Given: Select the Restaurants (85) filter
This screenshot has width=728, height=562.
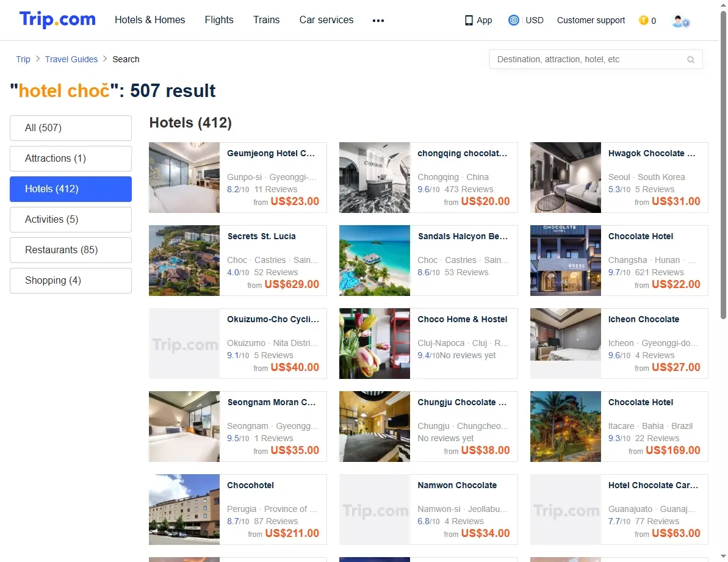Looking at the screenshot, I should [71, 250].
